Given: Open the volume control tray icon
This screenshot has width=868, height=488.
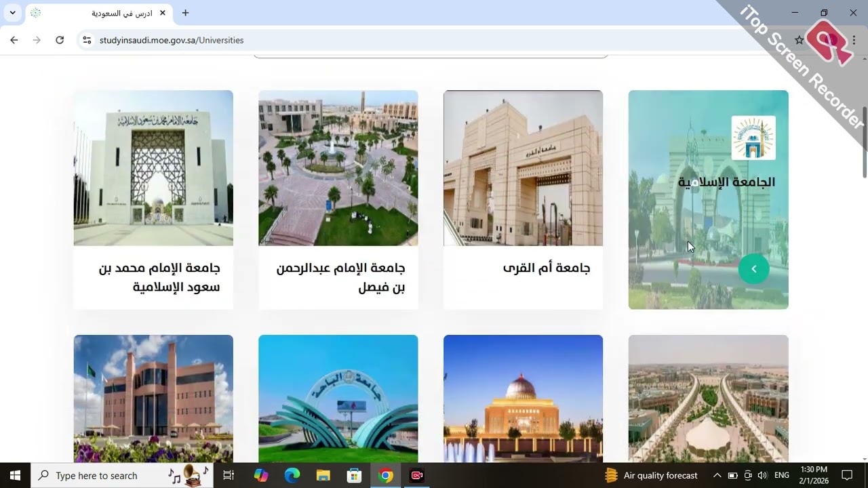Looking at the screenshot, I should pyautogui.click(x=762, y=475).
